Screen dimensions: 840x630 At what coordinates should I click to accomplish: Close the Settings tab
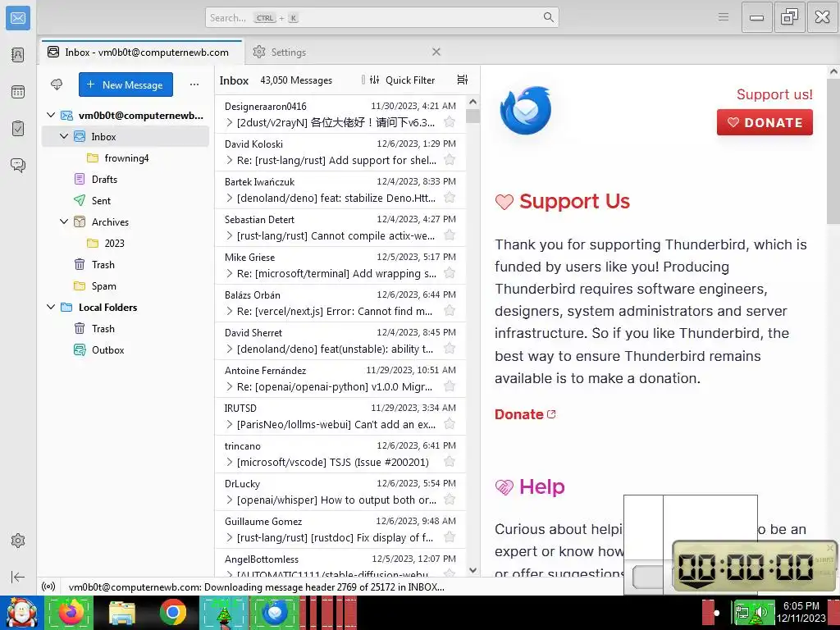pyautogui.click(x=436, y=52)
